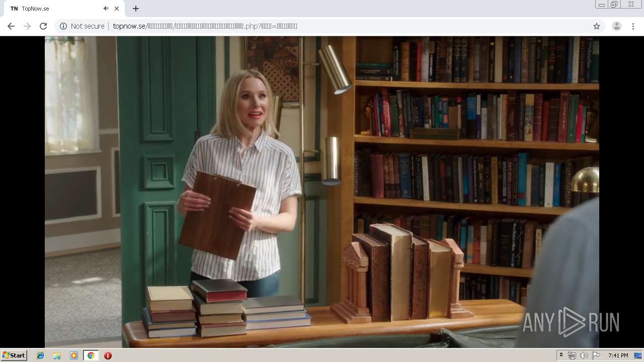Open Windows Media Player from taskbar
This screenshot has height=362, width=644.
[74, 355]
